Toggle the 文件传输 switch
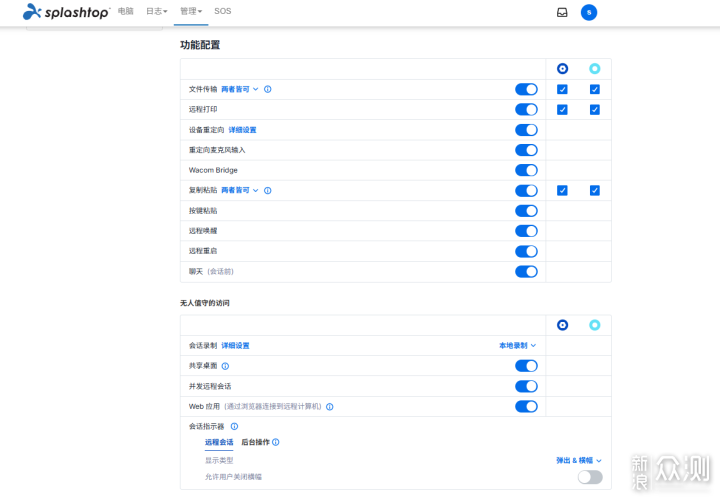 (526, 89)
